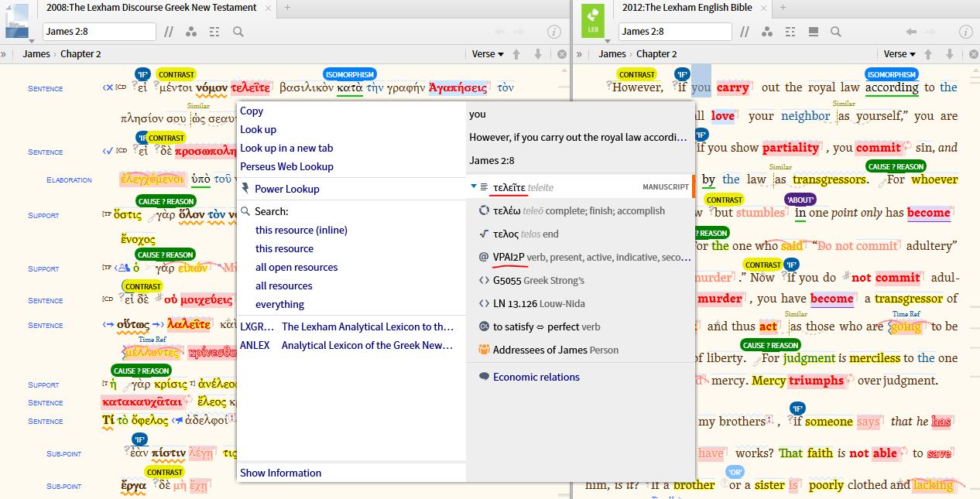Click the Elaboration label in the Greek text
This screenshot has width=980, height=499.
tap(69, 179)
